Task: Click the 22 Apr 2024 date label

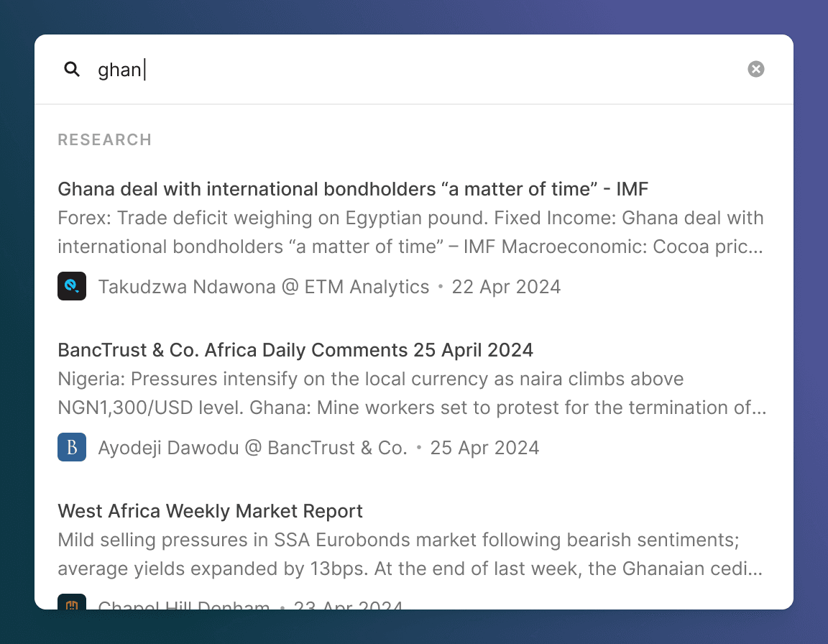Action: pos(506,287)
